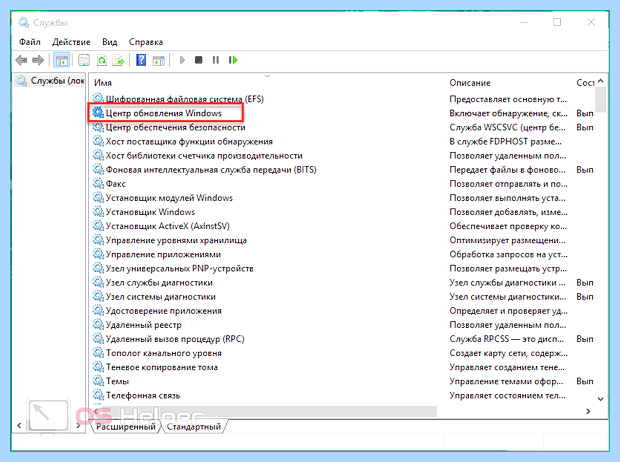Start the service with the play icon
This screenshot has width=620, height=462.
click(182, 60)
